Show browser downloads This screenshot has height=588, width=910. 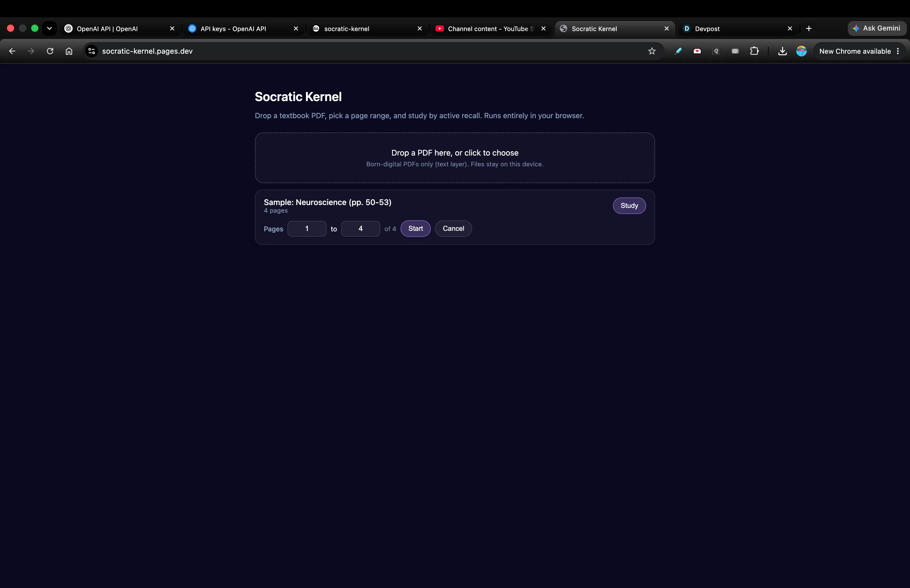(783, 51)
